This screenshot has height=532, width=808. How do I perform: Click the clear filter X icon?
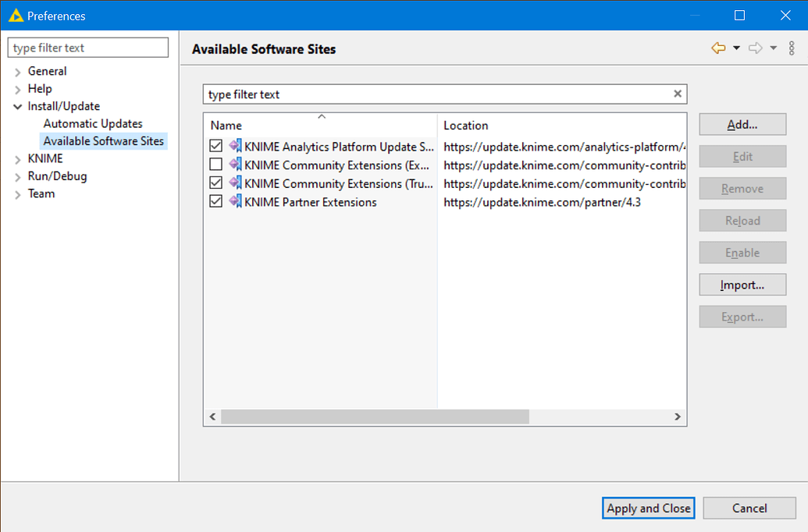pyautogui.click(x=677, y=94)
